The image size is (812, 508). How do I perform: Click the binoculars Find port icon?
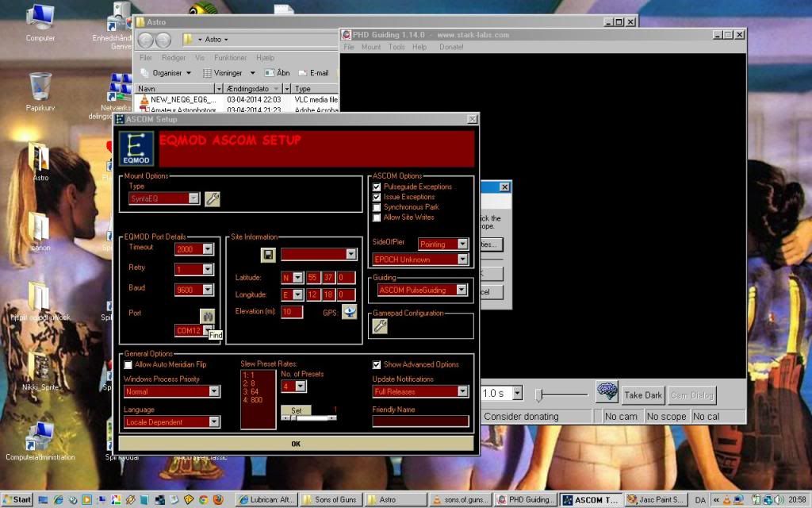(207, 316)
